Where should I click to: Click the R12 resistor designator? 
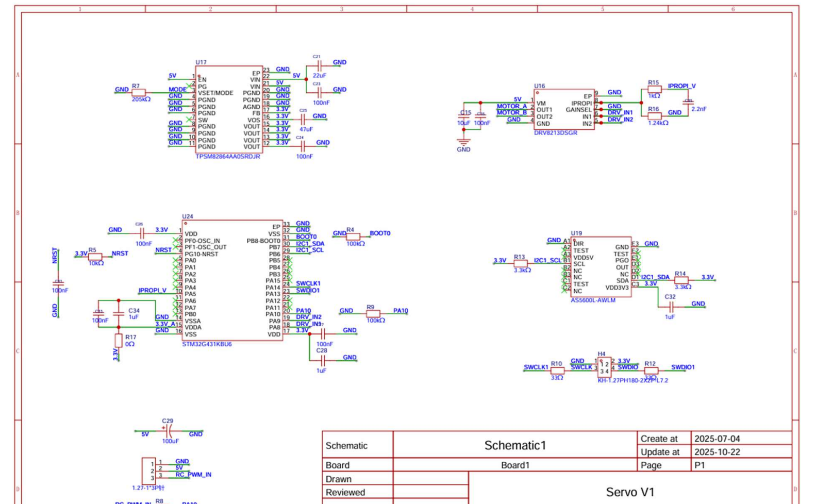(x=650, y=364)
